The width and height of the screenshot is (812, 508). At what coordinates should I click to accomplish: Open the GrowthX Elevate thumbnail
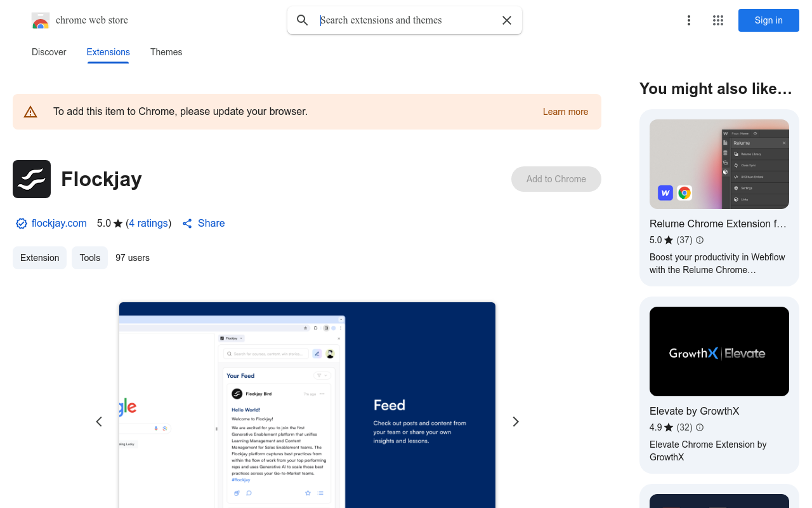(719, 351)
